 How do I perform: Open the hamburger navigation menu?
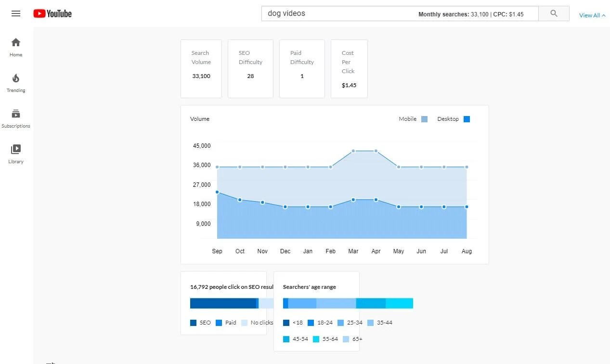[15, 13]
